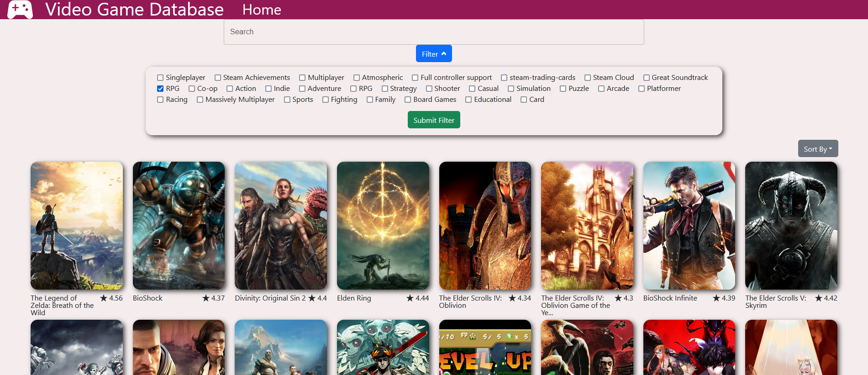Open Elder Scrolls IV: Oblivion helmet cover

pos(485,226)
